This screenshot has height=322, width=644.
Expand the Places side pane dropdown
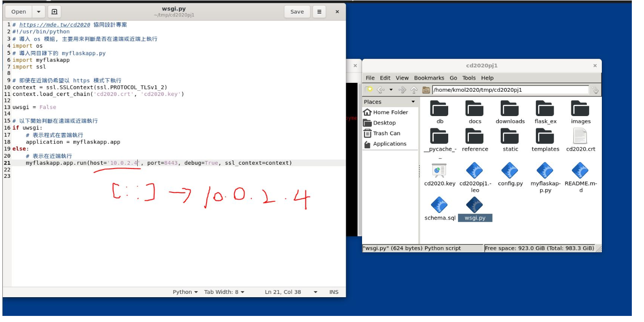coord(413,102)
